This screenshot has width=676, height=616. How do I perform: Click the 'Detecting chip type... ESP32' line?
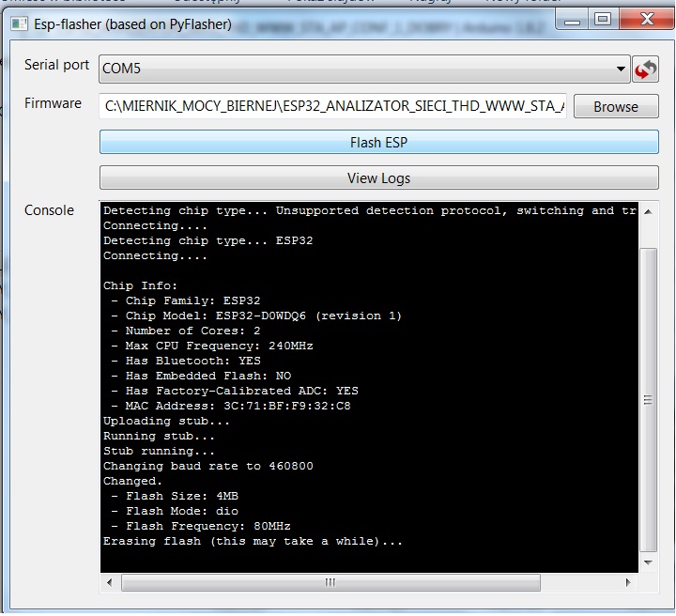pyautogui.click(x=208, y=240)
